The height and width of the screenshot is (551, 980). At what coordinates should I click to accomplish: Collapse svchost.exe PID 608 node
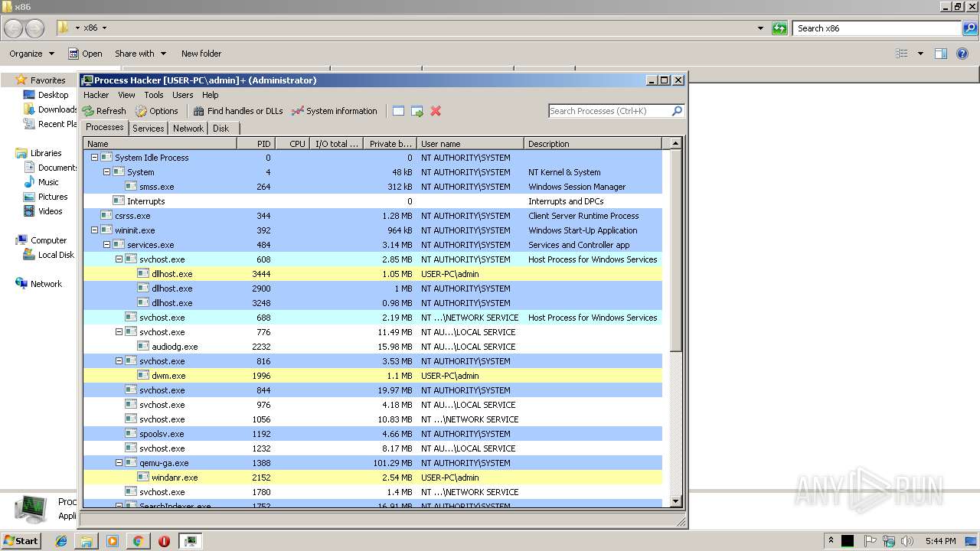click(x=119, y=259)
